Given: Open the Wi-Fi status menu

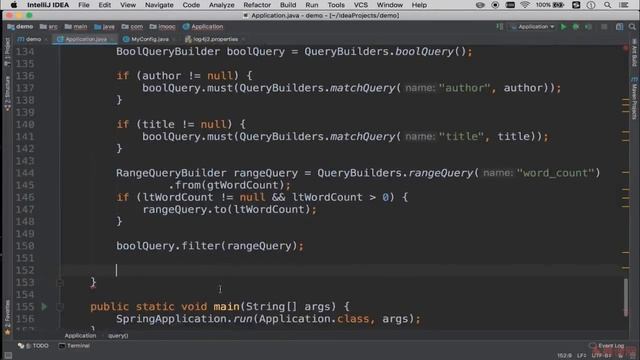Looking at the screenshot, I should 525,5.
